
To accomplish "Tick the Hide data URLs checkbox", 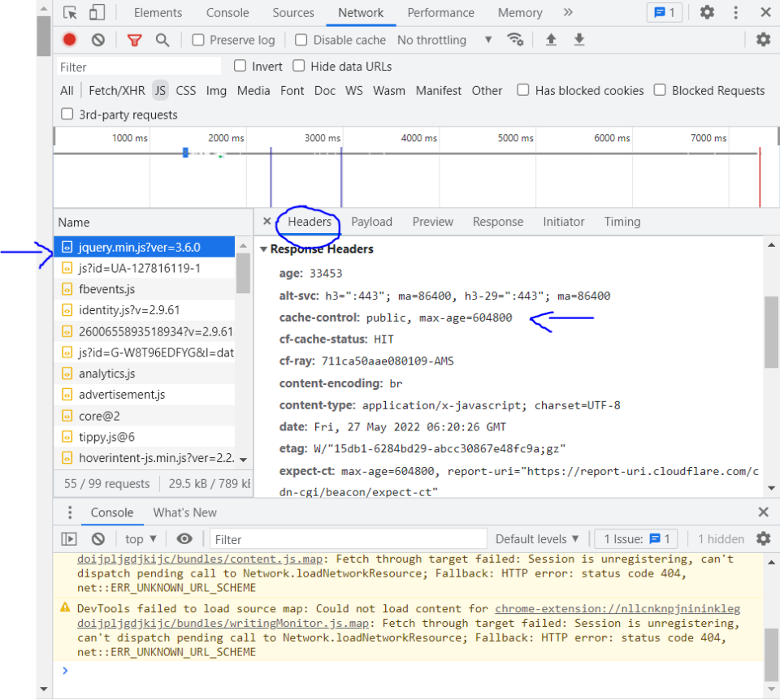I will coord(298,66).
